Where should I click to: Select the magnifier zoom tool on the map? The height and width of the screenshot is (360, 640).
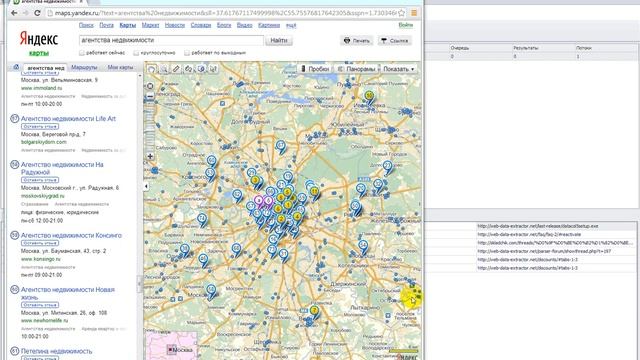[x=164, y=69]
